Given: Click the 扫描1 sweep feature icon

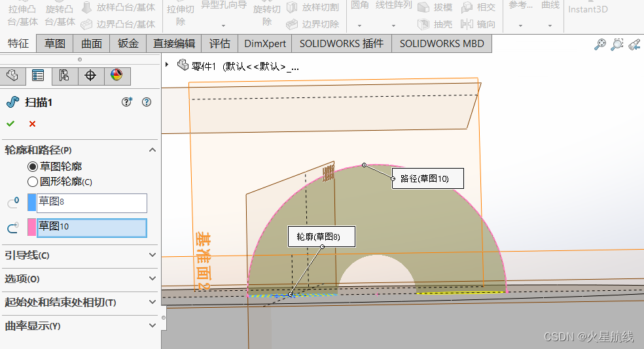Looking at the screenshot, I should [12, 102].
